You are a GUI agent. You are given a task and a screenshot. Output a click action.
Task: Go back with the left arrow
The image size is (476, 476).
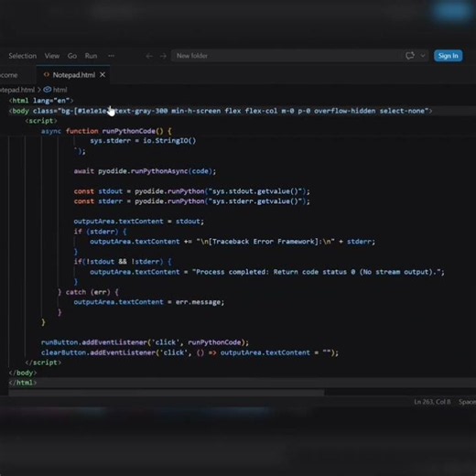pyautogui.click(x=149, y=56)
